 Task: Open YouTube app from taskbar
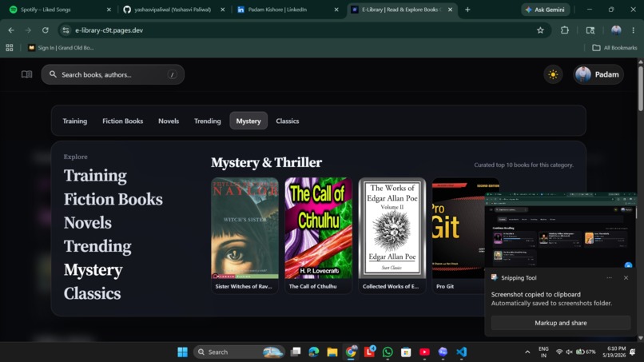424,352
